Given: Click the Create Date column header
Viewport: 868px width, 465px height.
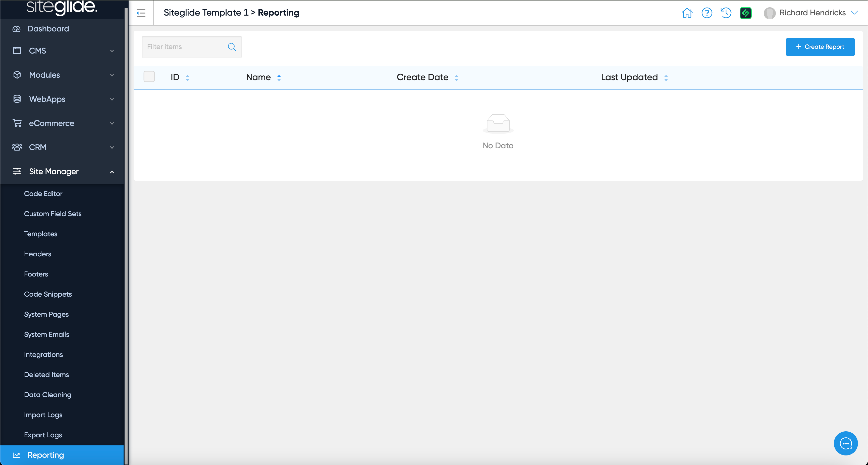Looking at the screenshot, I should point(422,77).
